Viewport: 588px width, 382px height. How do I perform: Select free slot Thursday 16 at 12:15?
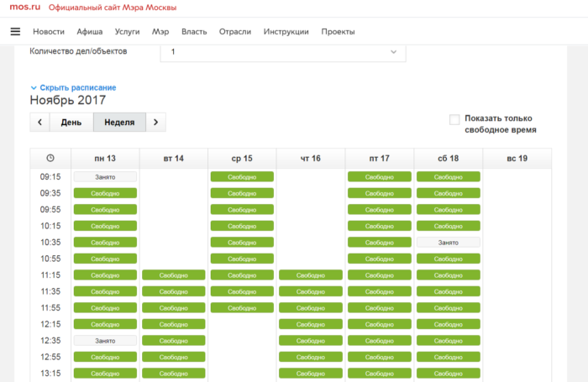point(311,324)
